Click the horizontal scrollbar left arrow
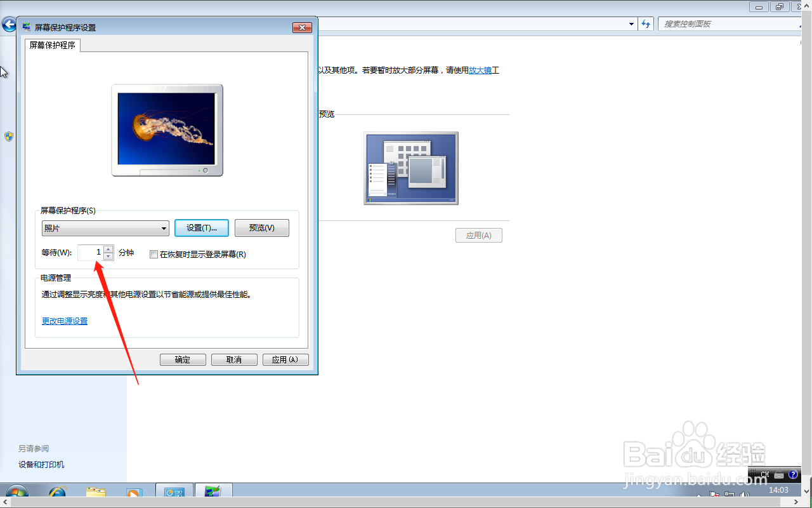 tap(5, 503)
